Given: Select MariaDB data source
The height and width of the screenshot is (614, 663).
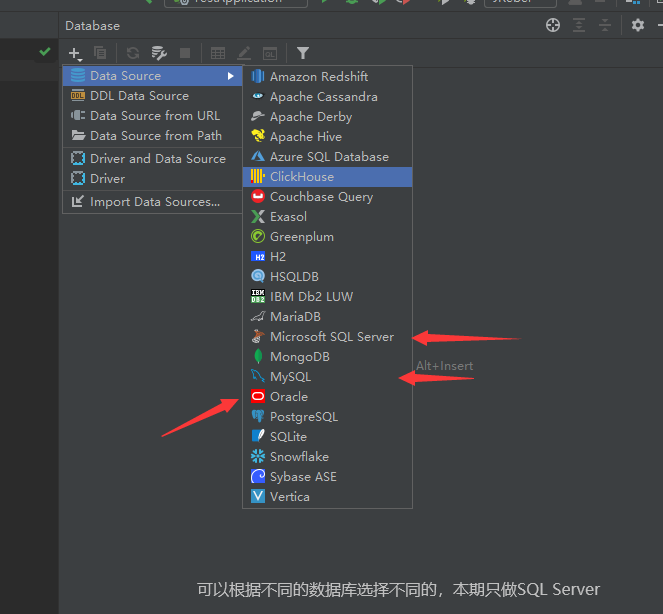Looking at the screenshot, I should 327,317.
